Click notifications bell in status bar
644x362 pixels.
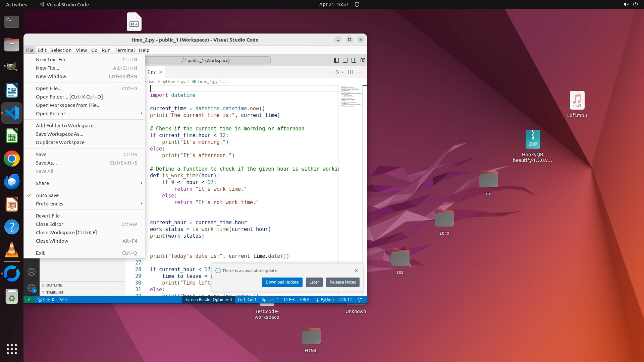pyautogui.click(x=360, y=300)
